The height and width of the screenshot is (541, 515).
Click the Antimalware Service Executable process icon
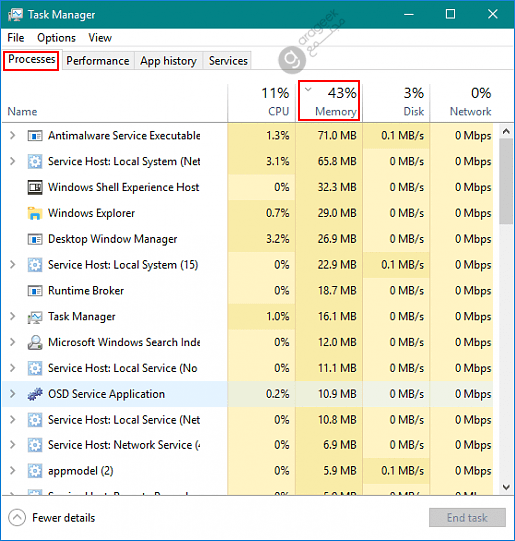pos(35,136)
